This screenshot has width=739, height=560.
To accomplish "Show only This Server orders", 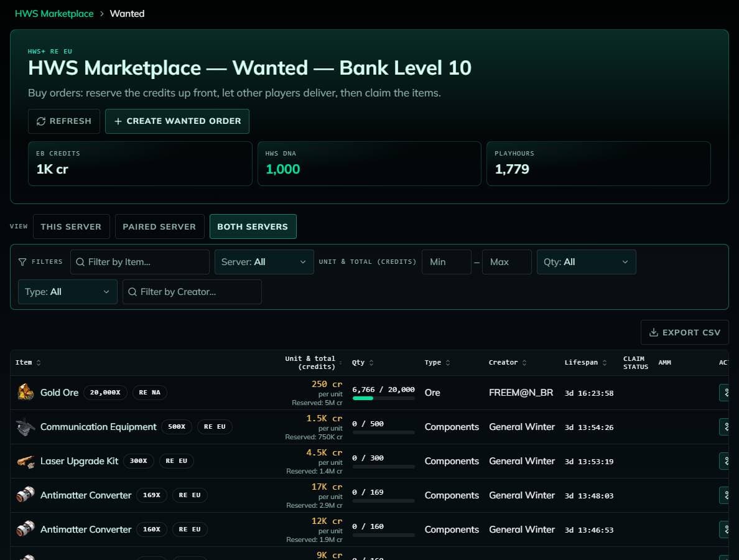I will click(x=71, y=226).
